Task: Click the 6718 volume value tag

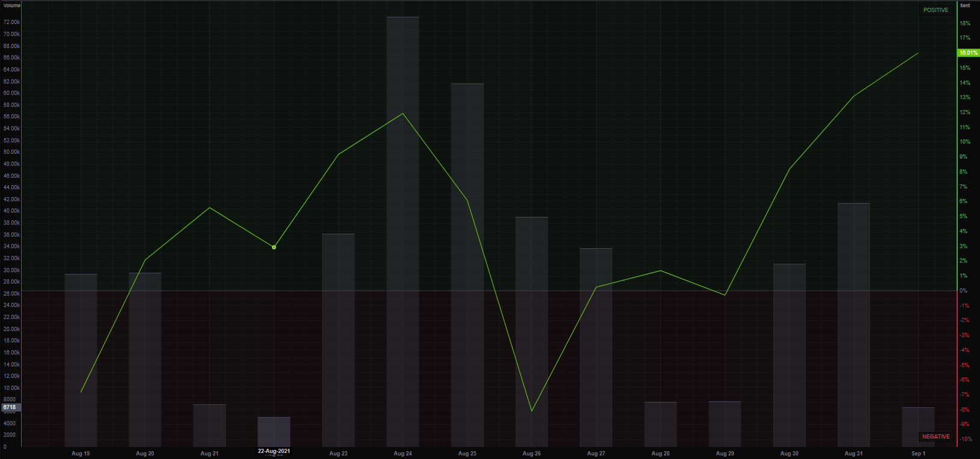Action: tap(11, 407)
